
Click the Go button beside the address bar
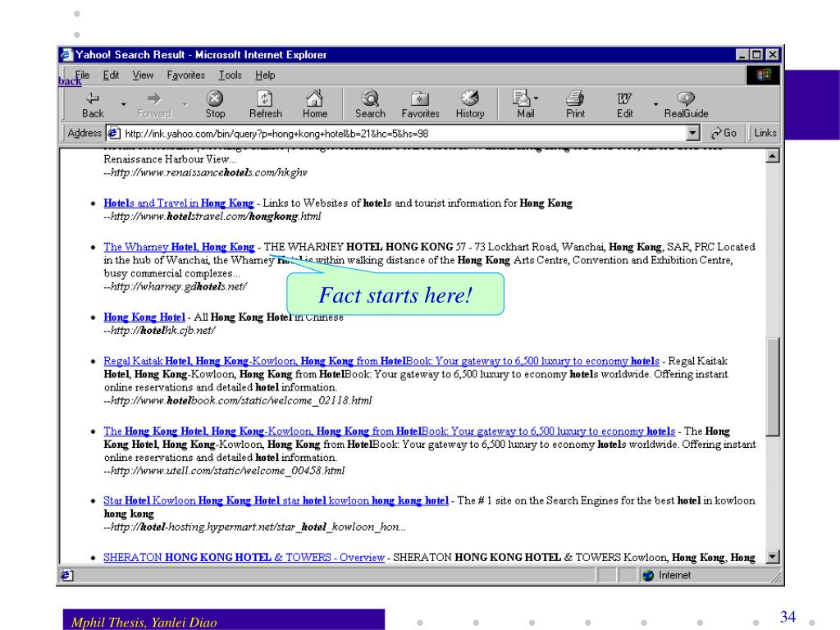pyautogui.click(x=724, y=133)
